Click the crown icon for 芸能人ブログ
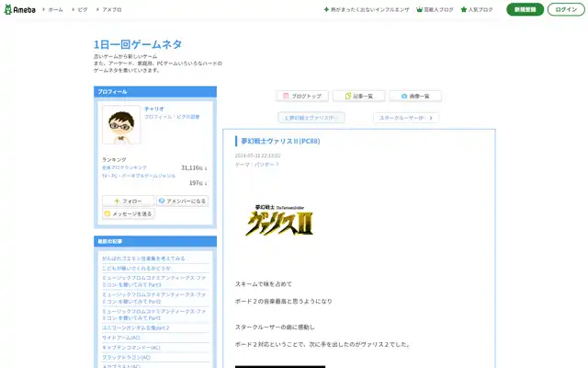This screenshot has width=588, height=368. [x=419, y=10]
